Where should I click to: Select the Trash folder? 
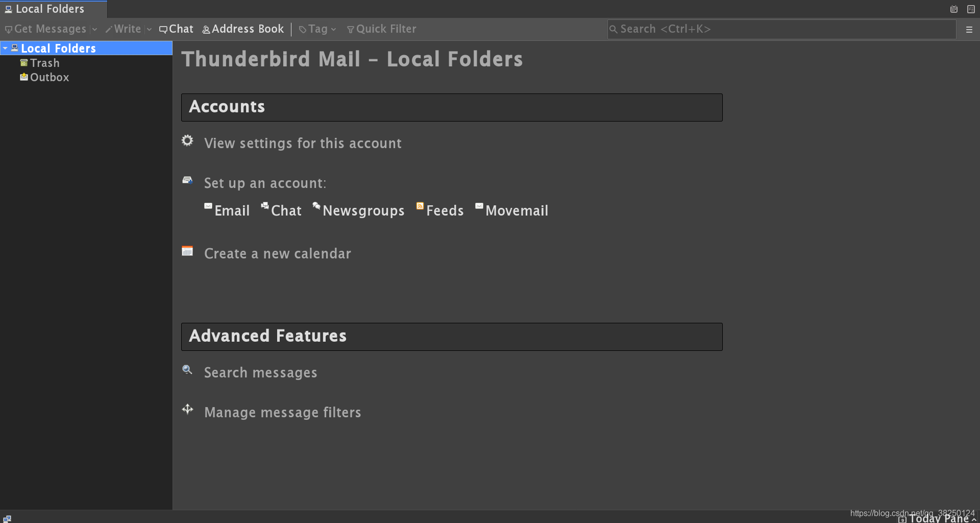coord(45,63)
